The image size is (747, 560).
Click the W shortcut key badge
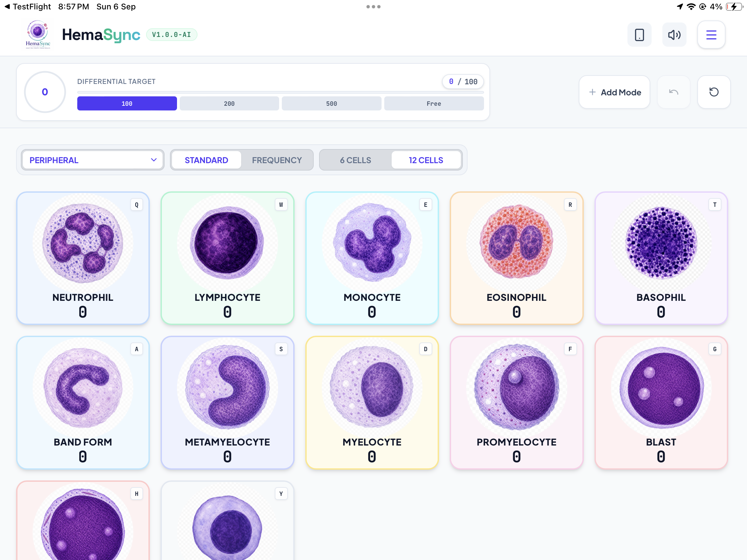(x=281, y=204)
